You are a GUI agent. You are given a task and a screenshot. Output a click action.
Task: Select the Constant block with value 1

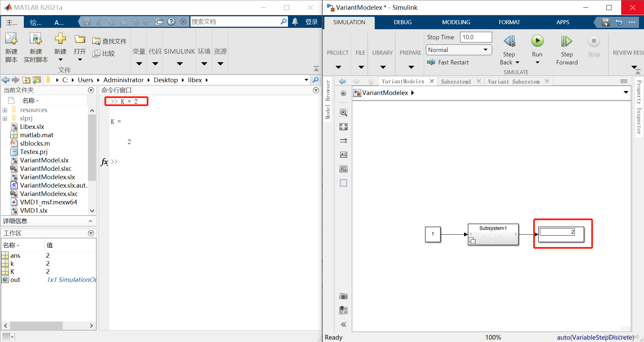433,234
